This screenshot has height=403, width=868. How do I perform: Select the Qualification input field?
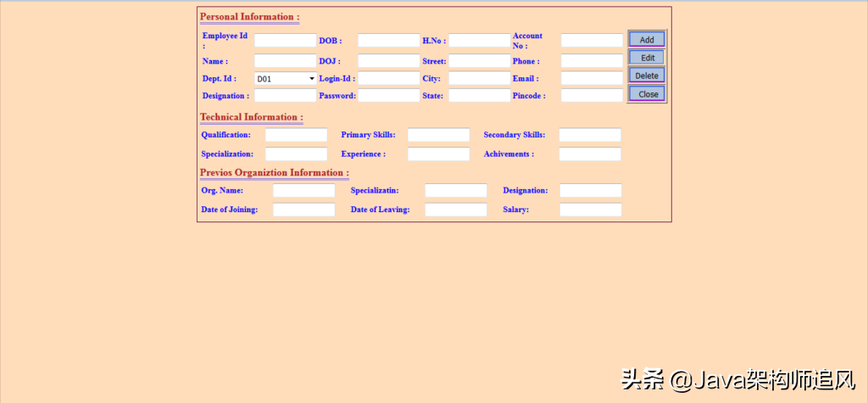point(296,135)
